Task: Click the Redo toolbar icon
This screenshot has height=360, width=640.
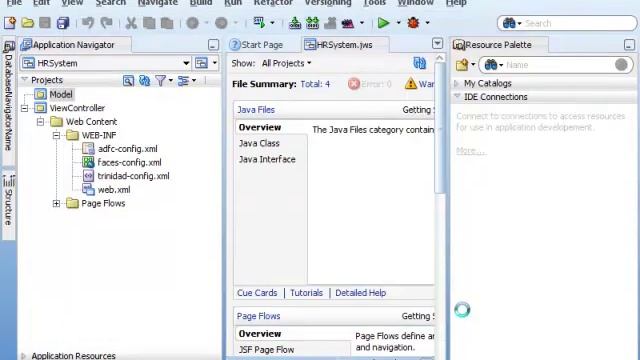Action: [x=106, y=23]
